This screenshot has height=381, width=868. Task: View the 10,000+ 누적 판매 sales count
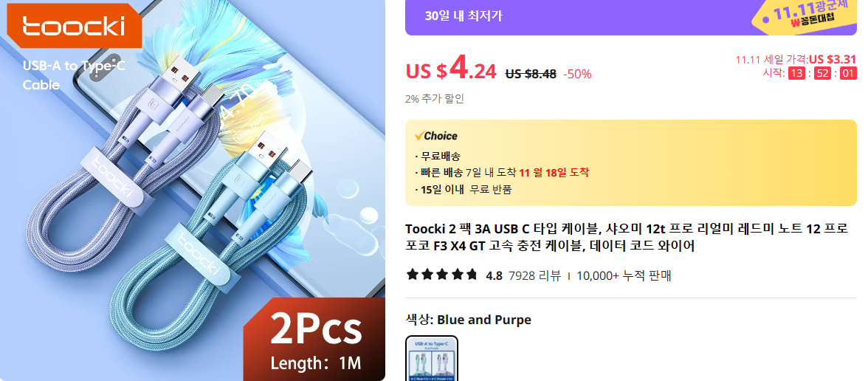[624, 275]
